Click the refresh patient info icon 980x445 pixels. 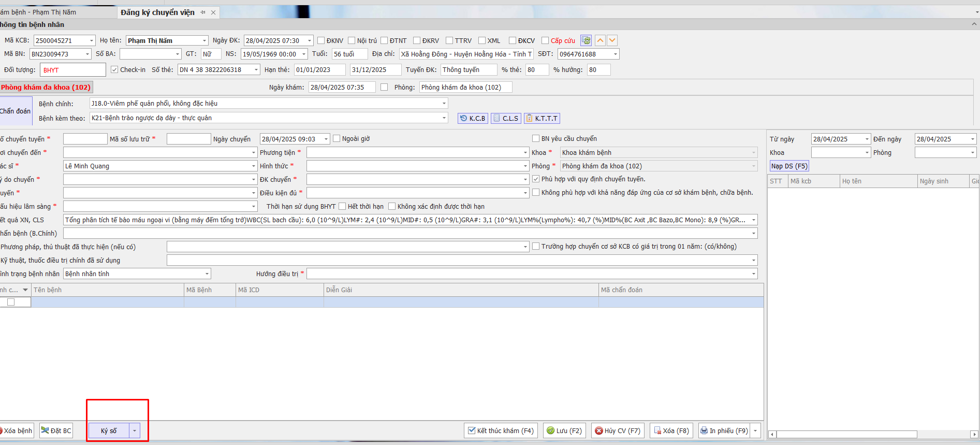pyautogui.click(x=586, y=40)
